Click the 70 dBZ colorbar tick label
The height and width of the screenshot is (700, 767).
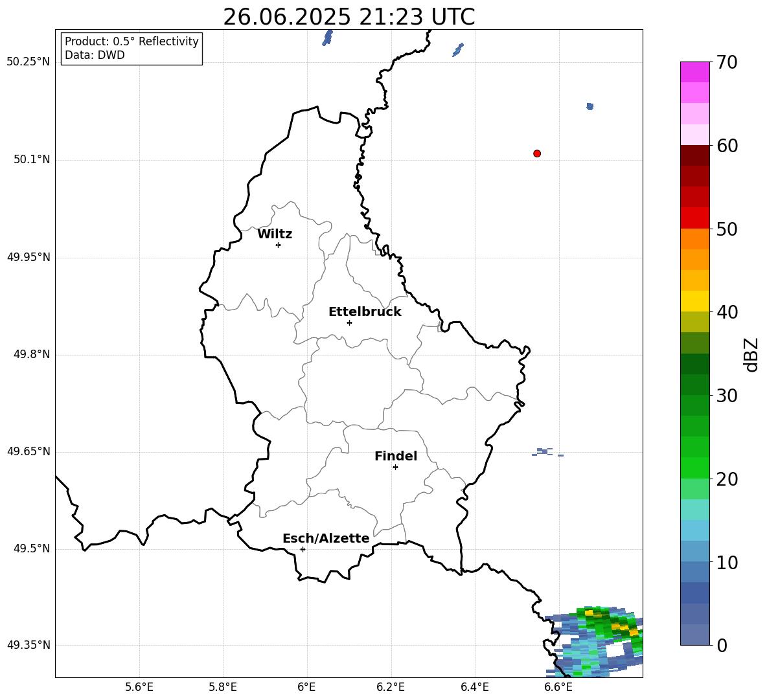point(727,63)
